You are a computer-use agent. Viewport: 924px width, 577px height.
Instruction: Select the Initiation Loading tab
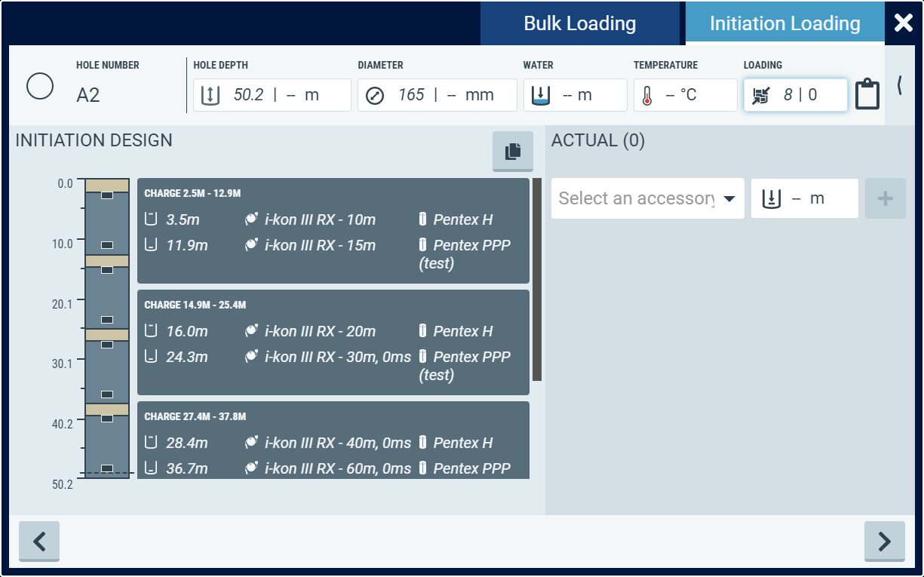click(x=785, y=23)
